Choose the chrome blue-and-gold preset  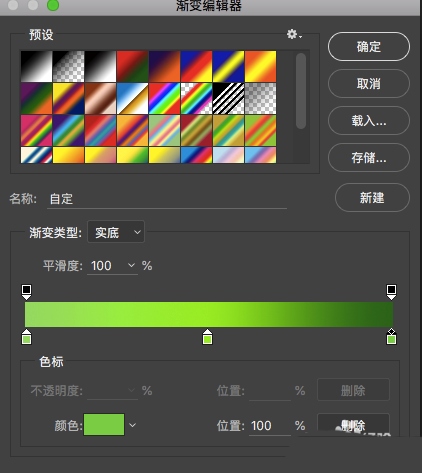[x=132, y=98]
